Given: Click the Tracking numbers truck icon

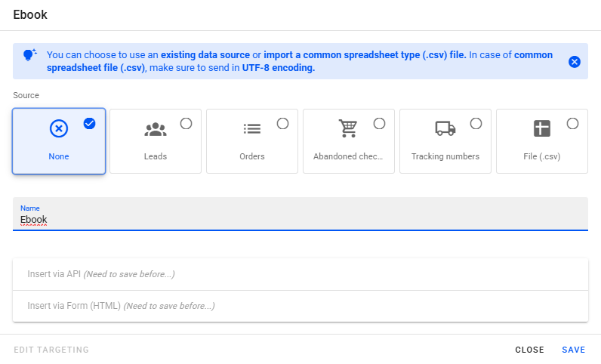Looking at the screenshot, I should pos(445,129).
